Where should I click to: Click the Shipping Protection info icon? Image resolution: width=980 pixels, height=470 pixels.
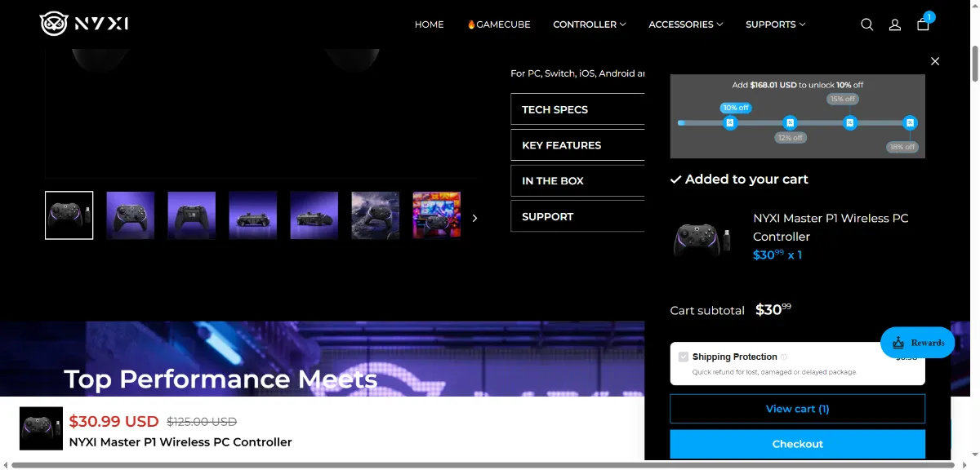(x=784, y=357)
